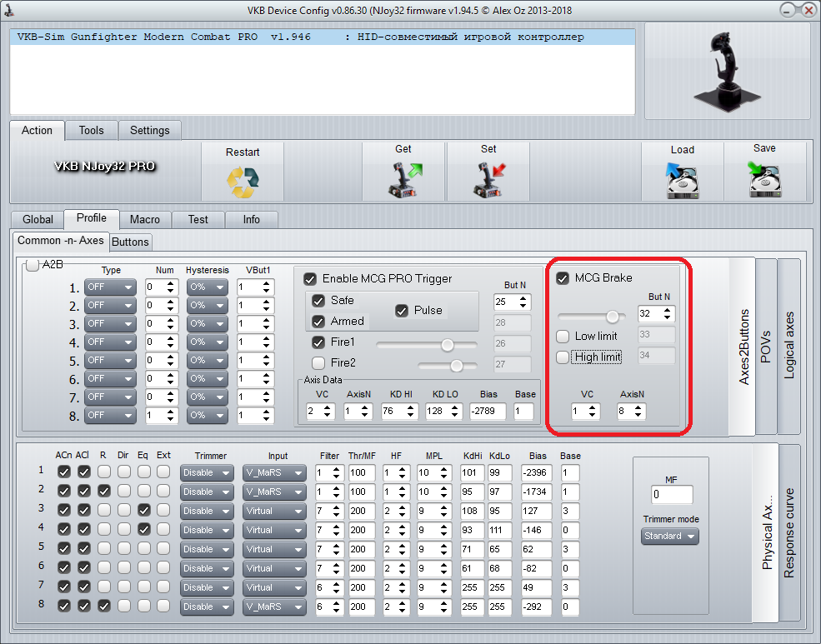Adjust the MCG Brake slider
Screen dimensions: 821x644
tap(612, 317)
